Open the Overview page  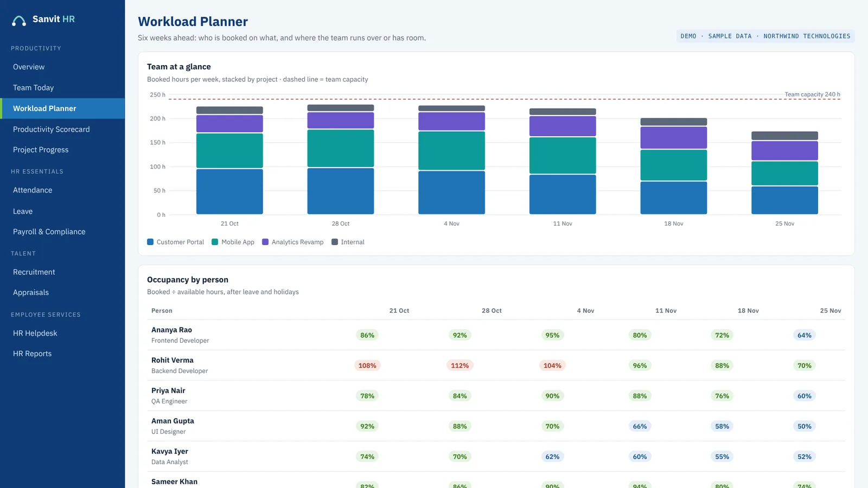62,67
